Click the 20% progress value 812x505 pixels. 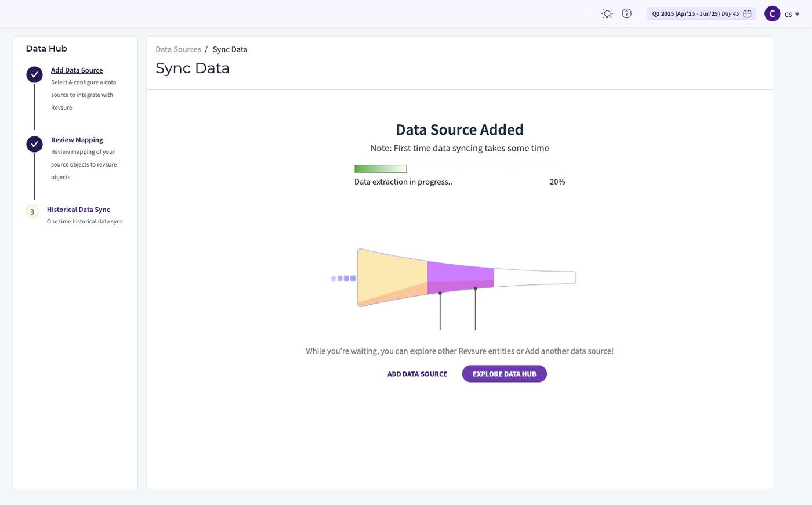pyautogui.click(x=557, y=182)
